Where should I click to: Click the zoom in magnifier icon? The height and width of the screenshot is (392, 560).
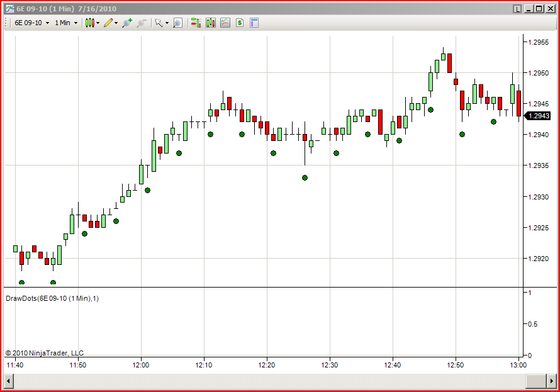coord(126,23)
